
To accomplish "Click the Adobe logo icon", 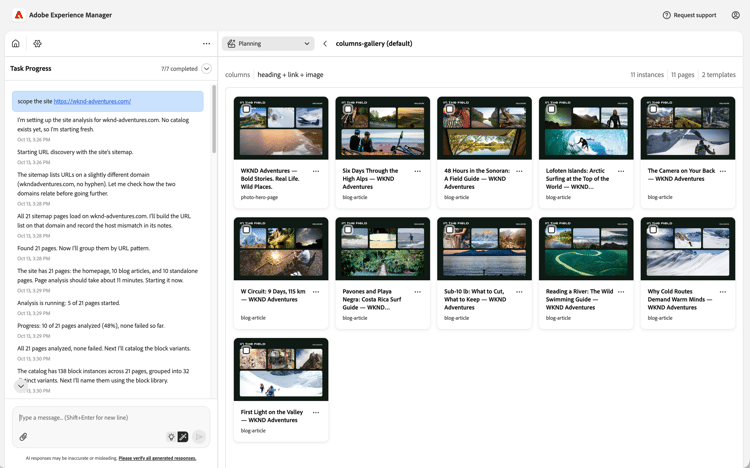I will click(19, 15).
